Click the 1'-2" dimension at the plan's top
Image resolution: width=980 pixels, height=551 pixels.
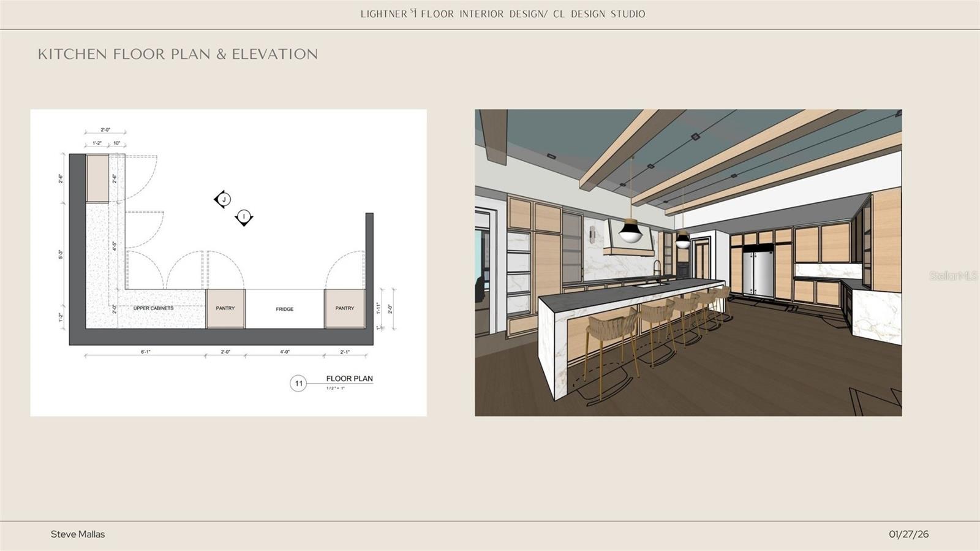97,143
